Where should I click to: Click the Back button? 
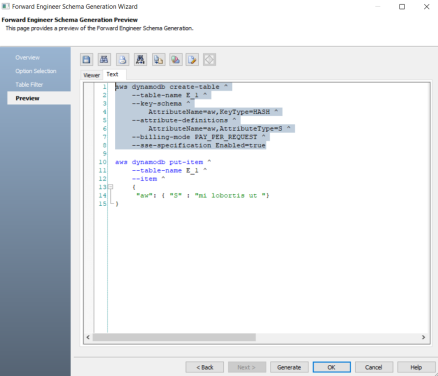pyautogui.click(x=205, y=367)
